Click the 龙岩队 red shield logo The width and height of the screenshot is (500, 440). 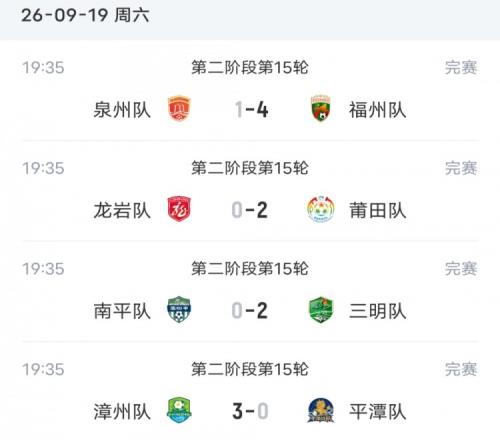179,209
